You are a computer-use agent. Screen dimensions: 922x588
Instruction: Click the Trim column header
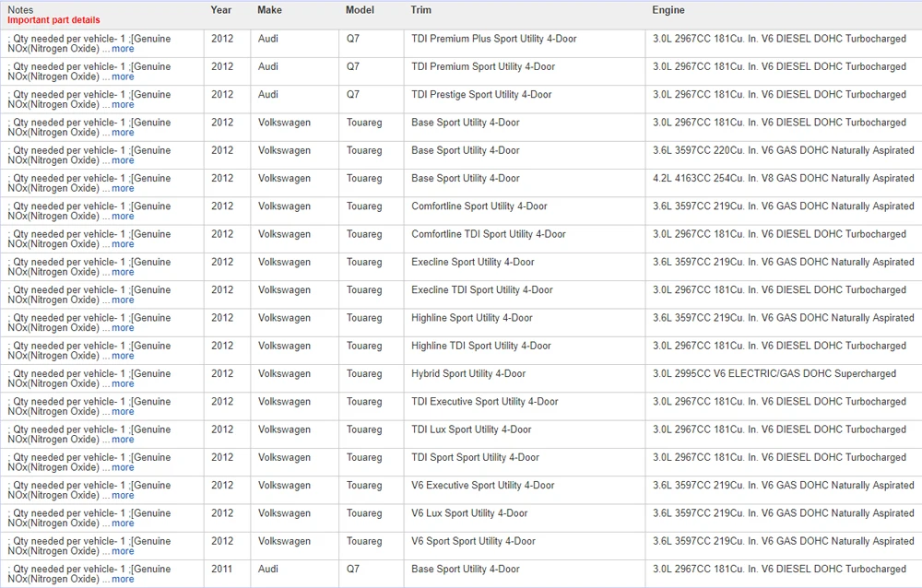421,10
